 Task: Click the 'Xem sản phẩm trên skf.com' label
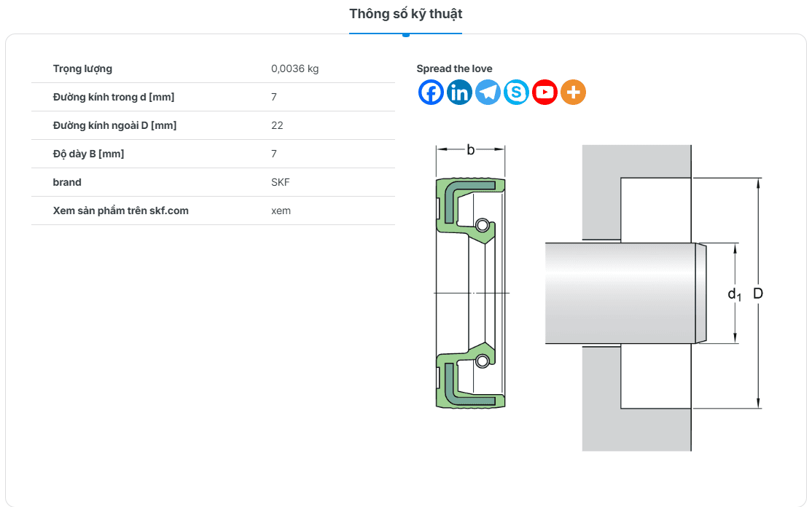point(120,211)
